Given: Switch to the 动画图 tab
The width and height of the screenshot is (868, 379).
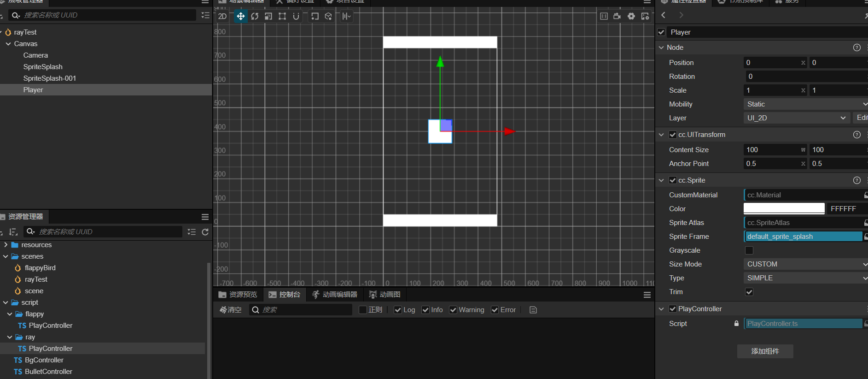Looking at the screenshot, I should pos(385,295).
